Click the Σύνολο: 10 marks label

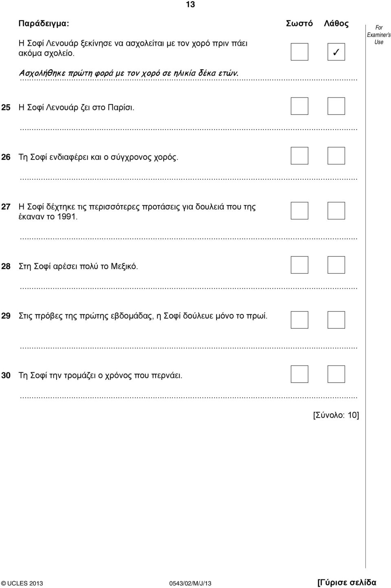click(x=336, y=415)
